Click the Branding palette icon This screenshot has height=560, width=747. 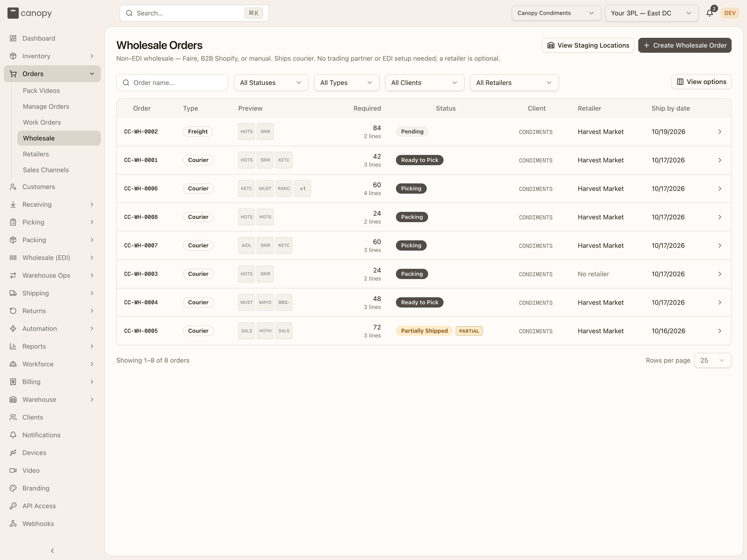(x=13, y=488)
